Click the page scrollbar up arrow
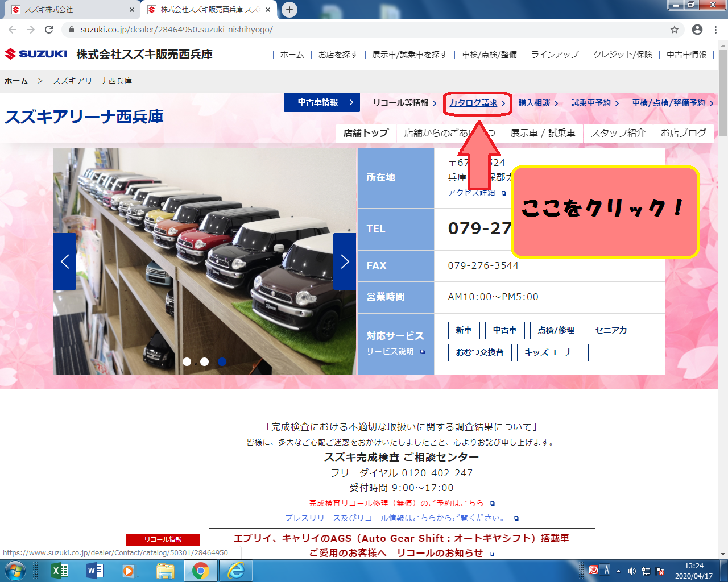 [x=723, y=45]
